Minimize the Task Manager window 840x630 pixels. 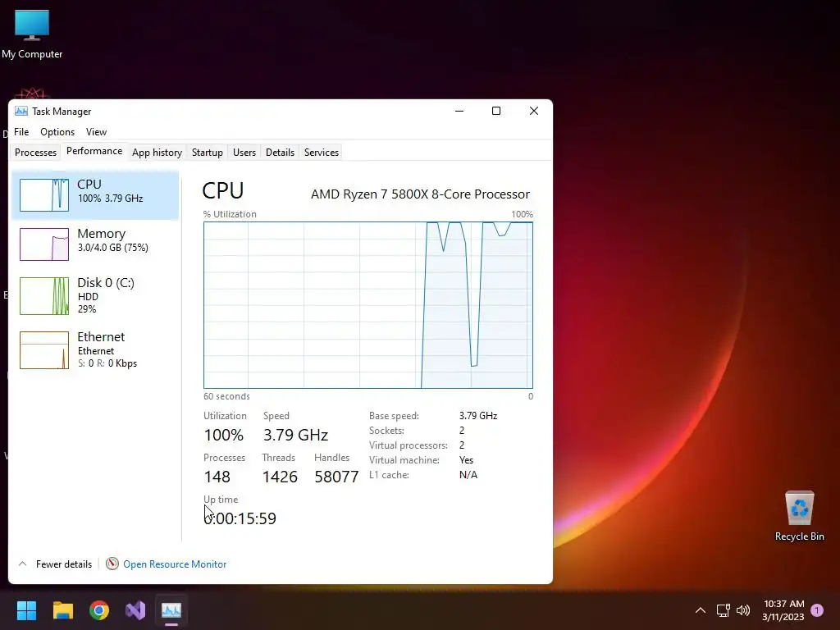(x=459, y=111)
